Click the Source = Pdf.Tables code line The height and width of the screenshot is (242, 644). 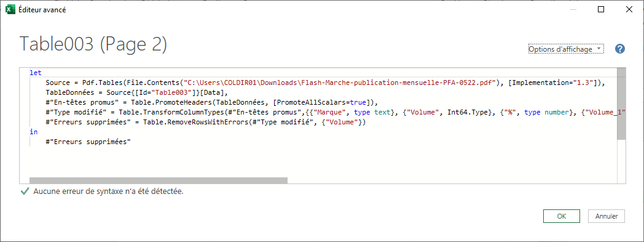coord(326,83)
